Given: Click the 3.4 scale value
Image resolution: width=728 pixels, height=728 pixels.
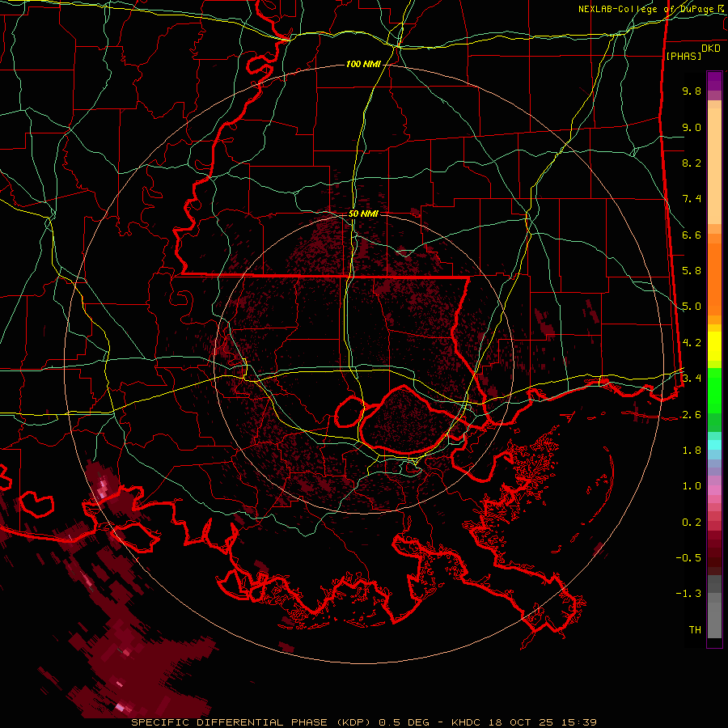Looking at the screenshot, I should pyautogui.click(x=692, y=379).
